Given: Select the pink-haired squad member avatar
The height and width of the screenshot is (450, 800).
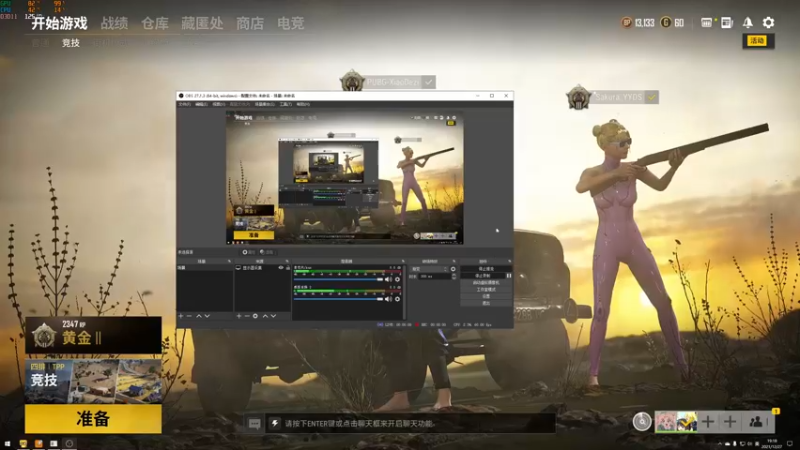Looking at the screenshot, I should [x=665, y=422].
